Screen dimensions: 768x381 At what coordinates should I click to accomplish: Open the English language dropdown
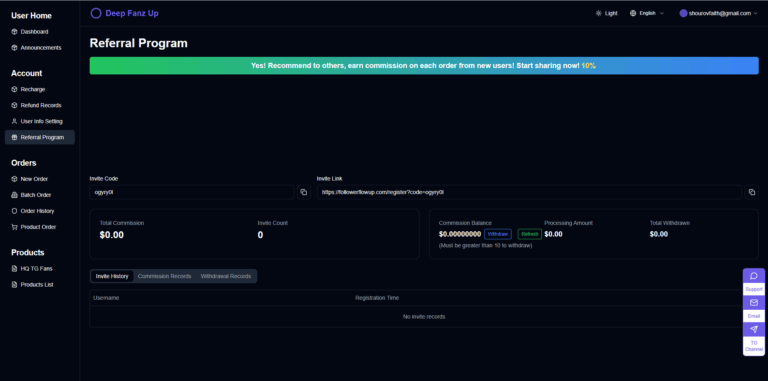tap(647, 13)
